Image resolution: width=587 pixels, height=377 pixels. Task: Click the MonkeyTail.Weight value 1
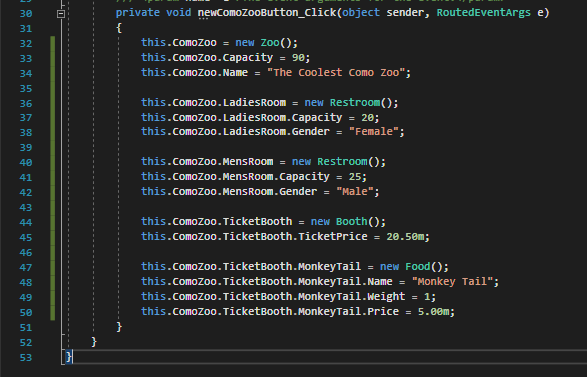(427, 297)
